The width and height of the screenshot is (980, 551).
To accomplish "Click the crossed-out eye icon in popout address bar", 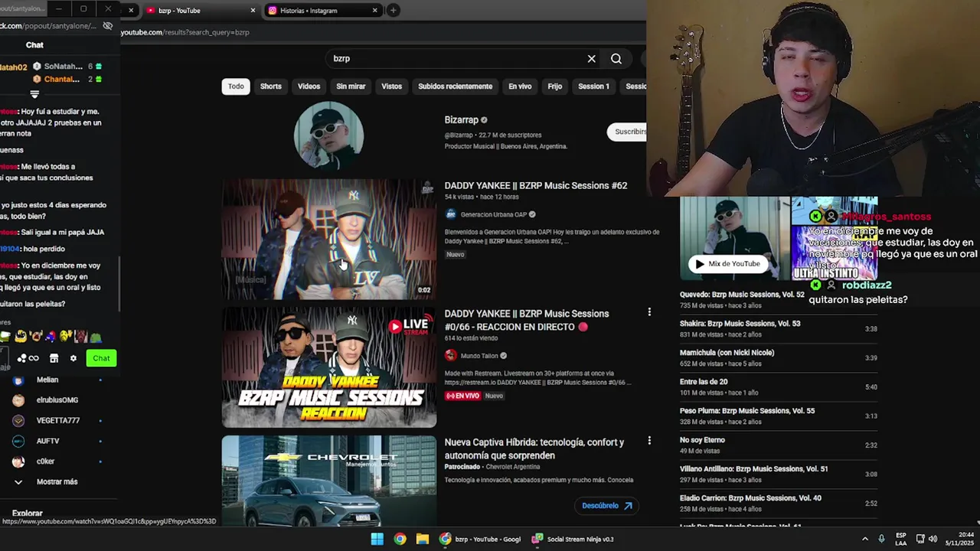I will (108, 26).
